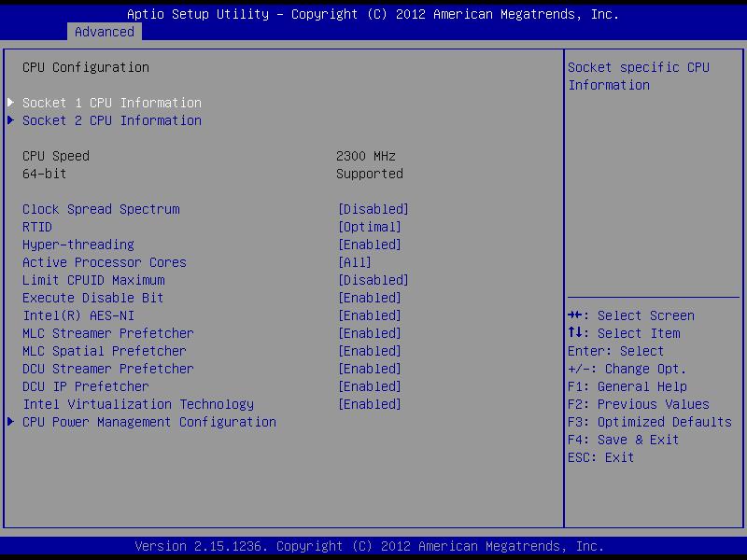Click the ESC: Exit hint
This screenshot has width=747, height=560.
(601, 457)
